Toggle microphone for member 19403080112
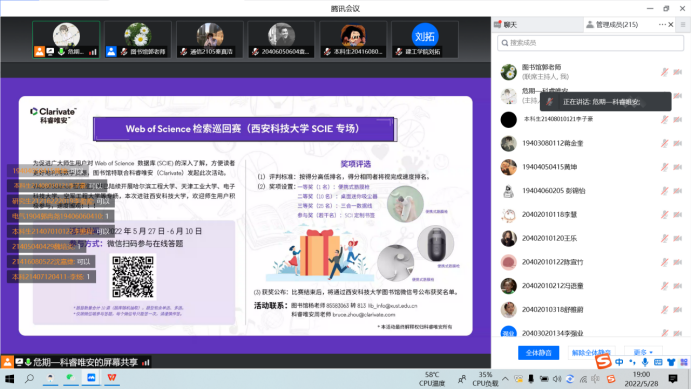Screen dimensions: 692x389 (664, 143)
